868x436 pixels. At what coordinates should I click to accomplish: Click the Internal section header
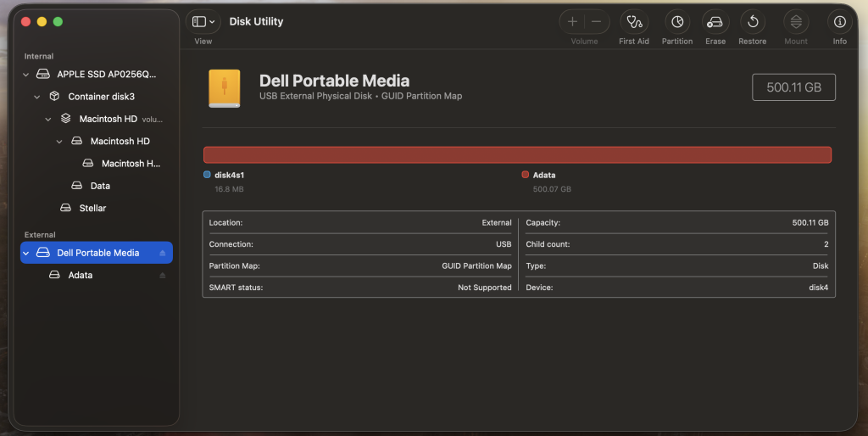pyautogui.click(x=39, y=57)
